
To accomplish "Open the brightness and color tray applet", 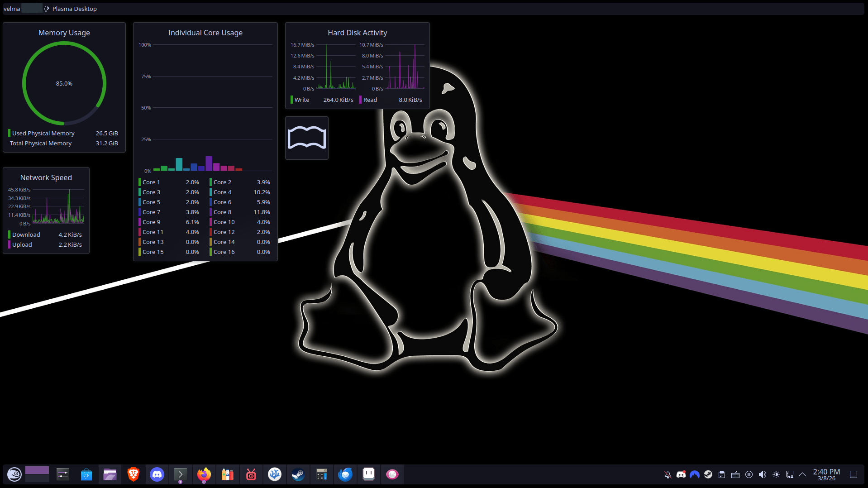I will [776, 474].
